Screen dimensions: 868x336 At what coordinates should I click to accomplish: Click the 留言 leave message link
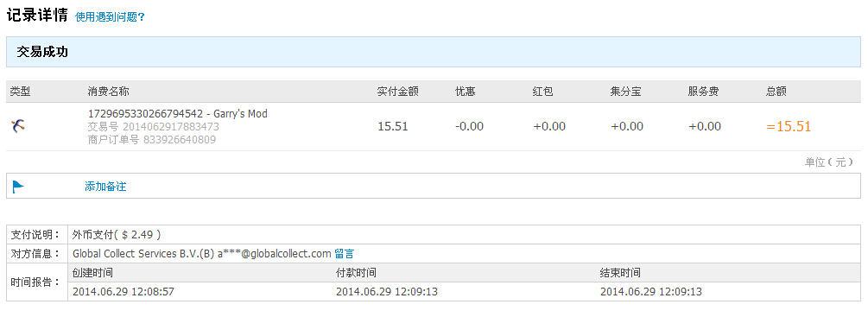344,254
